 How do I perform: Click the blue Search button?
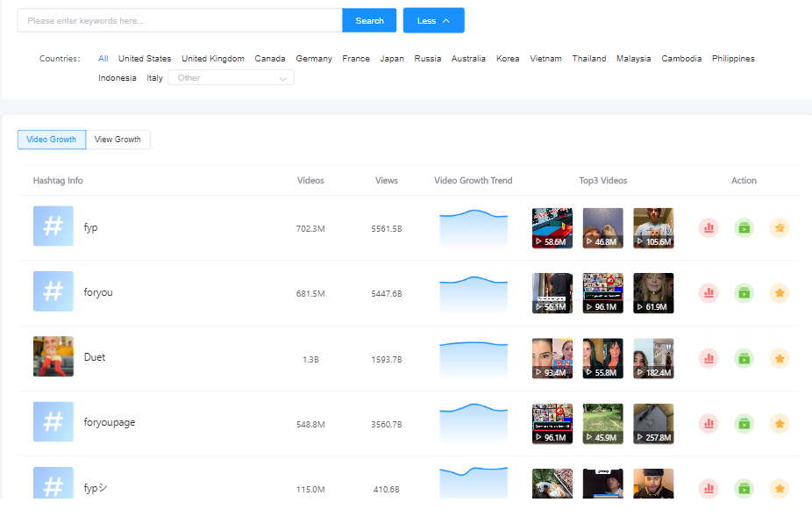coord(369,21)
